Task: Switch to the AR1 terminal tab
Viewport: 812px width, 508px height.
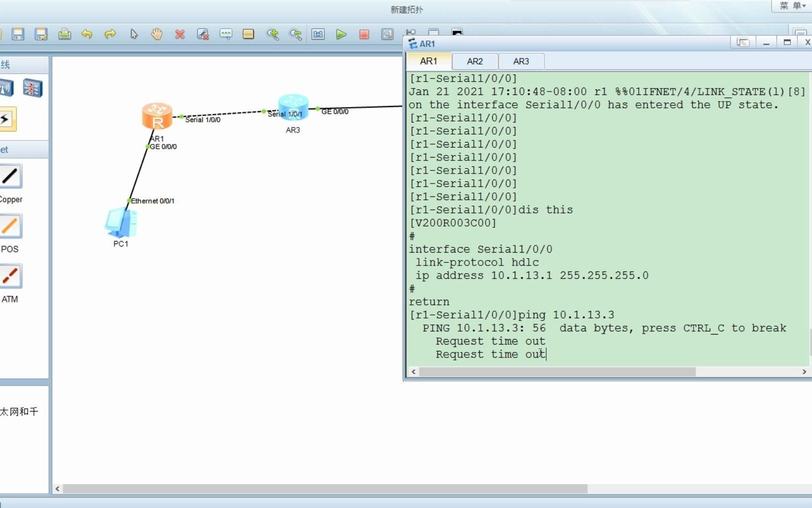Action: pyautogui.click(x=429, y=61)
